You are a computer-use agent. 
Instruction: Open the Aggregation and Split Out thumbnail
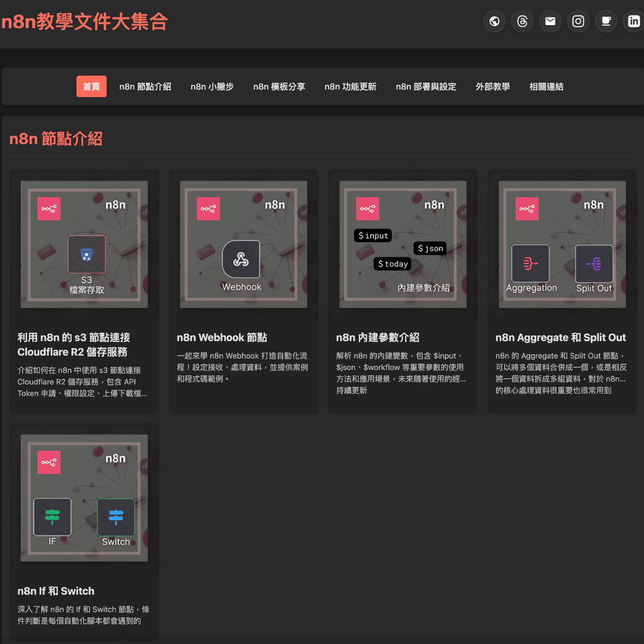[x=562, y=244]
